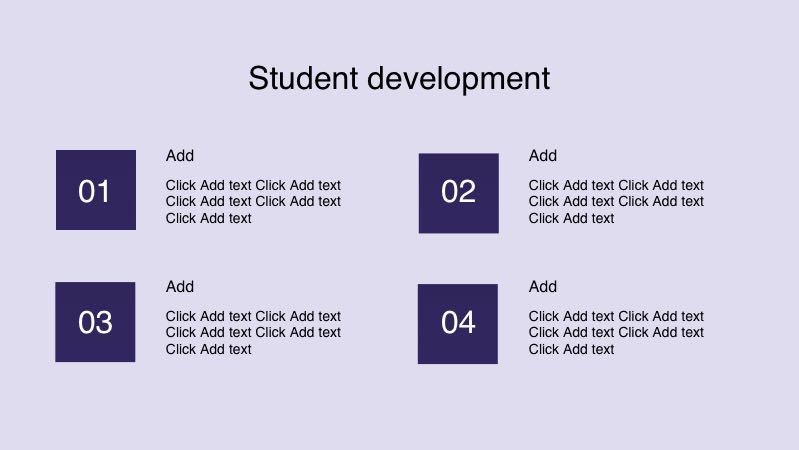The image size is (799, 450).
Task: Click last body text line next to 04
Action: [571, 349]
